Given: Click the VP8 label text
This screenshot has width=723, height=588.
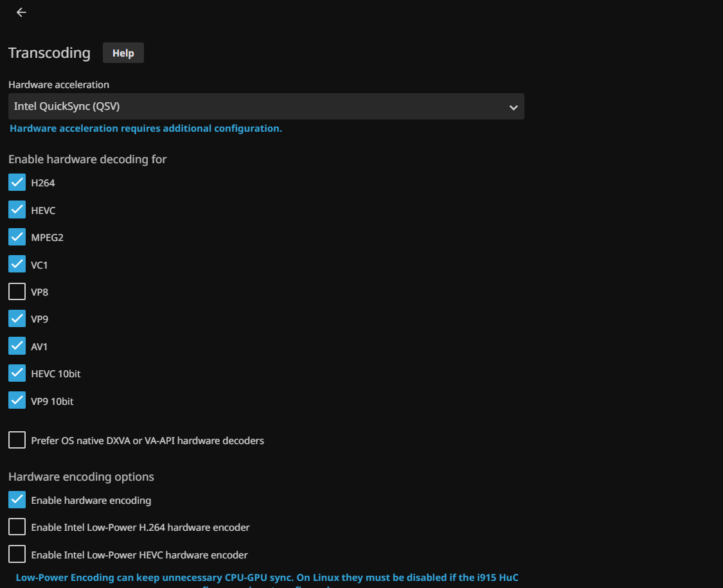Looking at the screenshot, I should coord(40,292).
